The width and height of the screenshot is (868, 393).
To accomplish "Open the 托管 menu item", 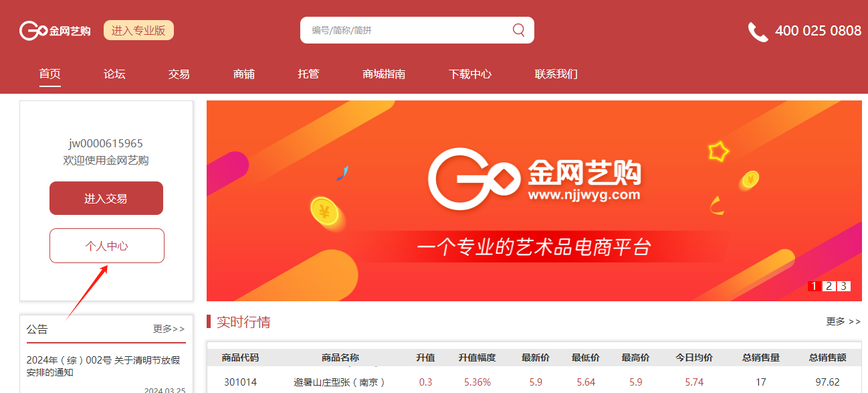I will pyautogui.click(x=308, y=74).
